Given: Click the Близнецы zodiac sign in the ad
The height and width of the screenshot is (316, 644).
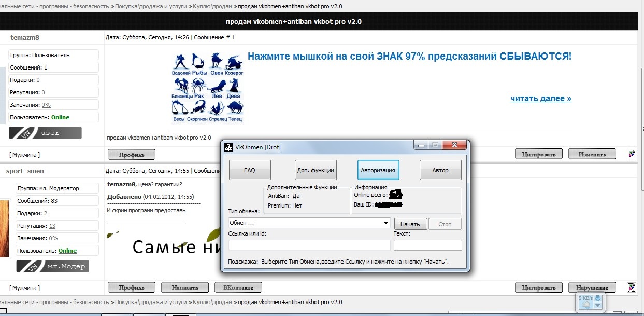Looking at the screenshot, I should click(x=182, y=88).
